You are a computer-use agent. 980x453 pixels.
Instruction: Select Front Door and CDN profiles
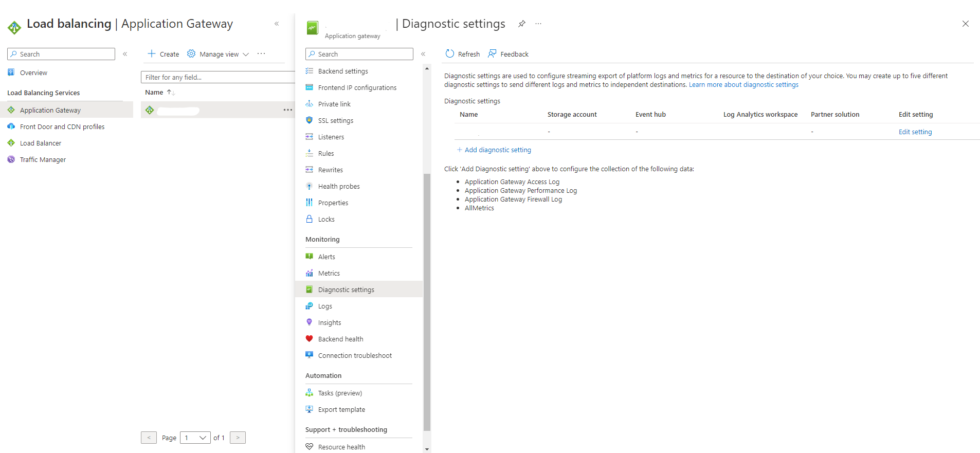[62, 126]
